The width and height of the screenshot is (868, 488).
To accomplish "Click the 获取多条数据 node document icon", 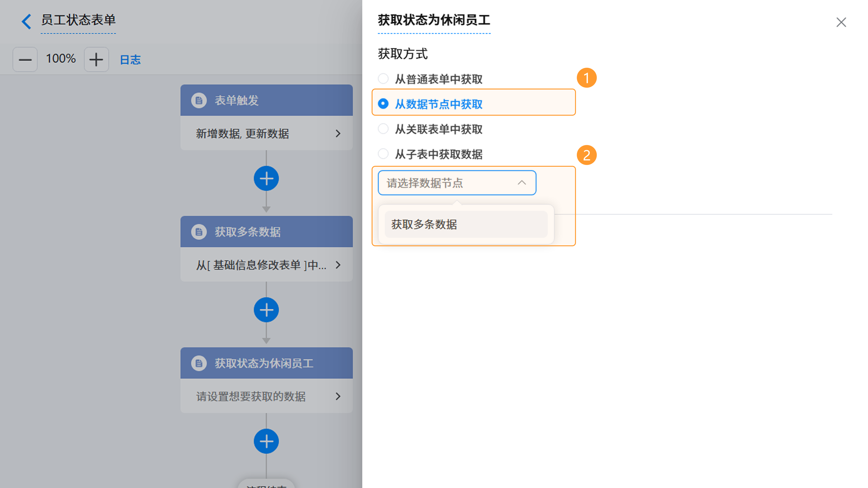I will (199, 232).
